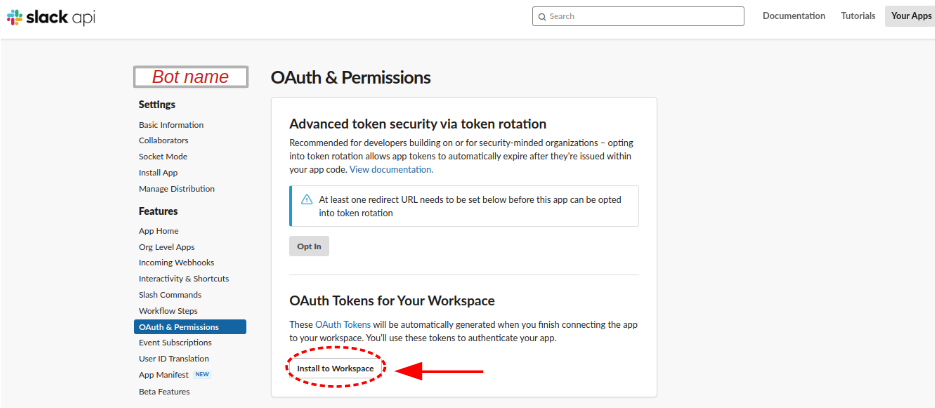The image size is (936, 408).
Task: Select Event Subscriptions in the sidebar
Action: [175, 343]
